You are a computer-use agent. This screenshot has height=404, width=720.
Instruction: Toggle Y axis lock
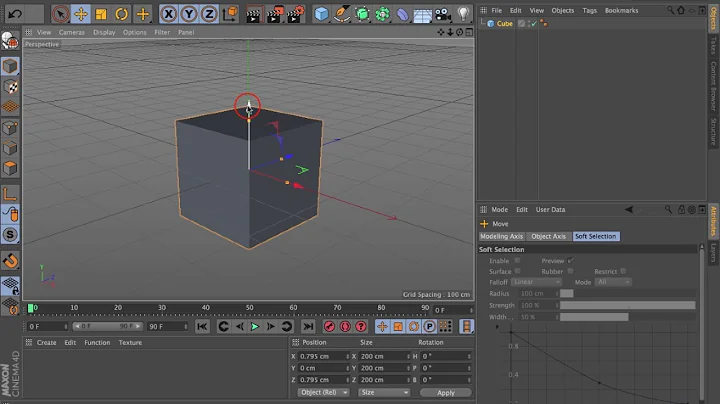[x=189, y=14]
